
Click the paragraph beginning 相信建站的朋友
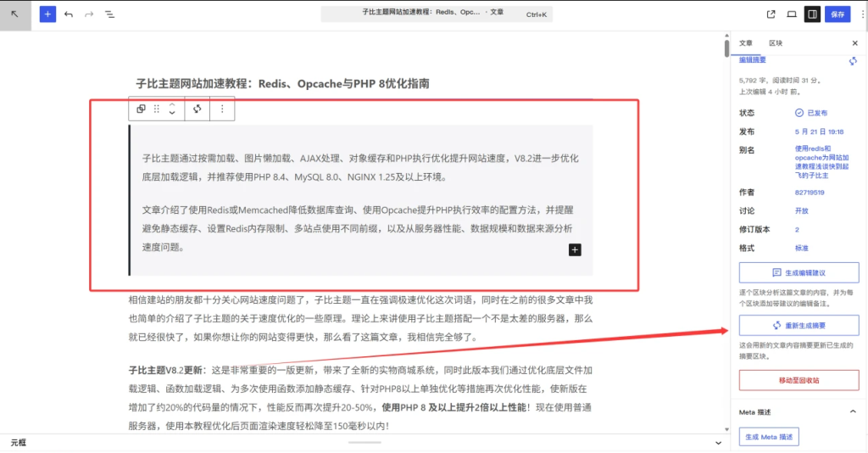pos(360,318)
